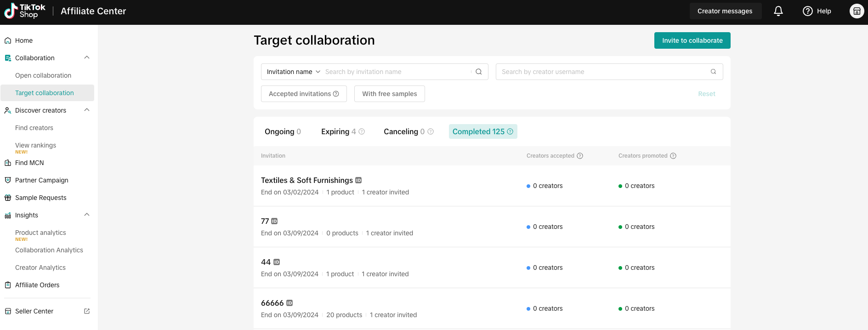Click the invitation name search magnifier
The width and height of the screenshot is (868, 330).
pyautogui.click(x=479, y=72)
